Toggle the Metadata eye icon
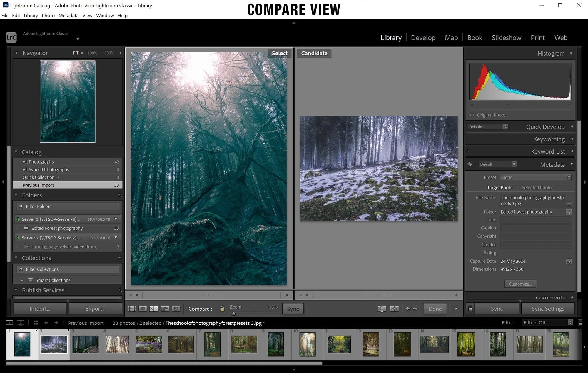Screen dimensions: 588x373 pos(470,164)
